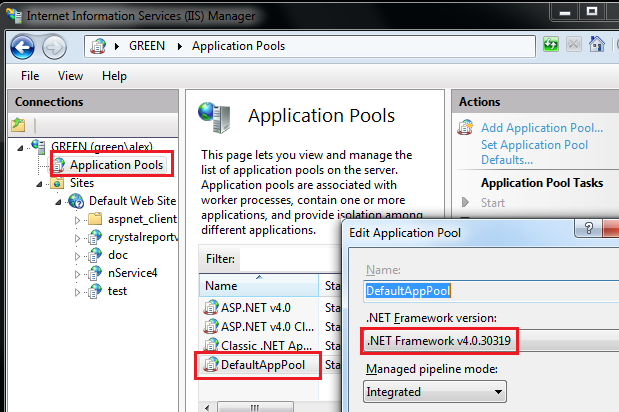
Task: Click the Forward navigation arrow button
Action: click(54, 46)
